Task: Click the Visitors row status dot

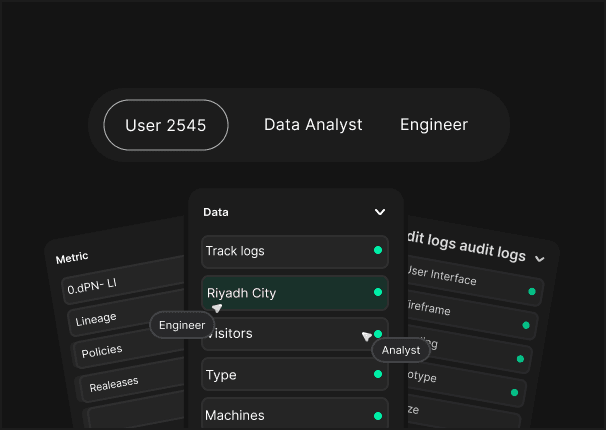Action: (378, 333)
